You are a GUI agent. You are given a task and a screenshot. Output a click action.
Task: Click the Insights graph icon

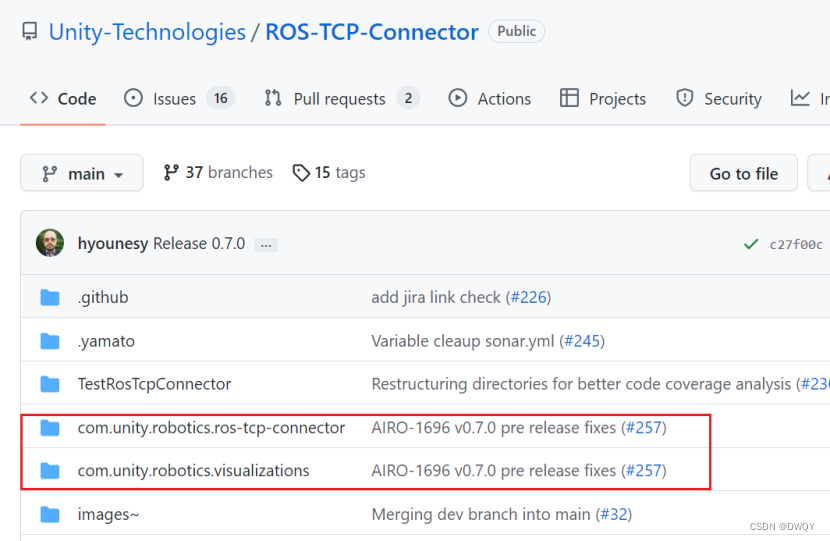click(800, 98)
